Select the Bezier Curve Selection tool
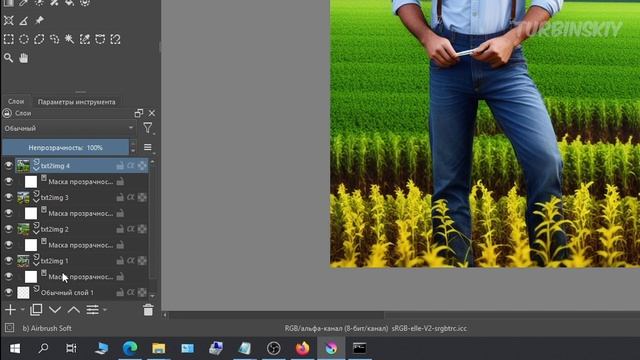 [x=100, y=39]
